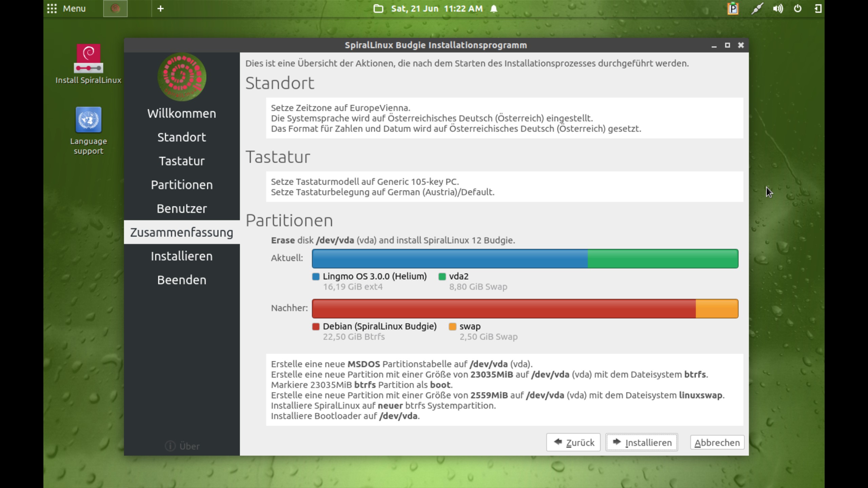Screen dimensions: 868x488
Task: Open the network connection tray icon
Action: (757, 8)
